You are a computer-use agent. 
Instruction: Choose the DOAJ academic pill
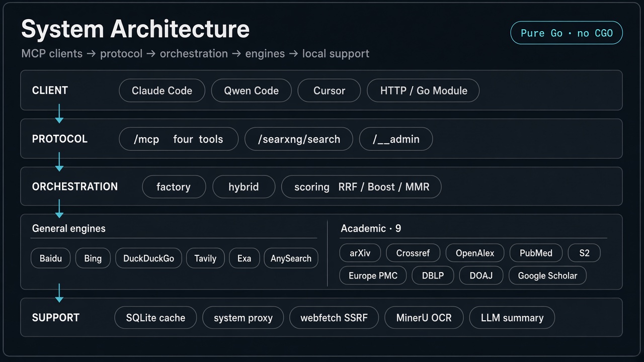(x=481, y=276)
